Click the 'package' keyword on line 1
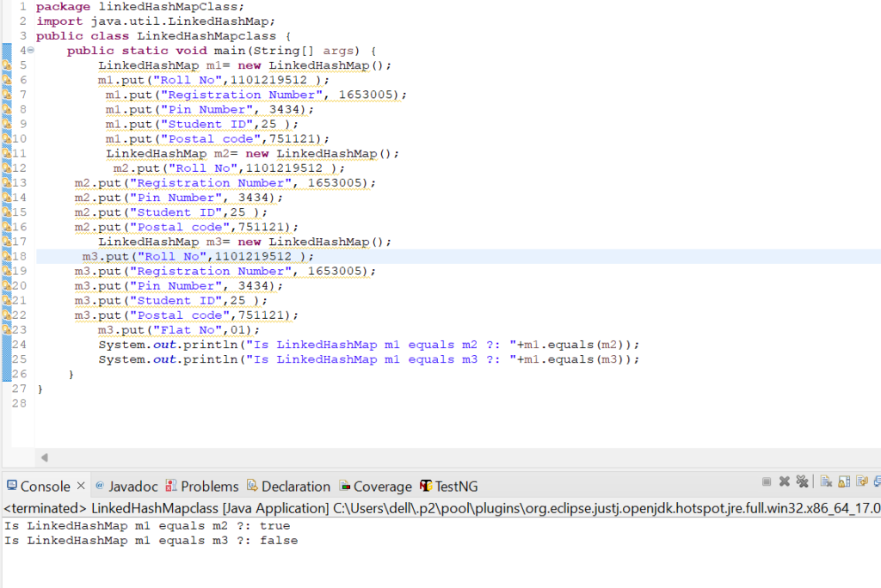 (x=63, y=7)
